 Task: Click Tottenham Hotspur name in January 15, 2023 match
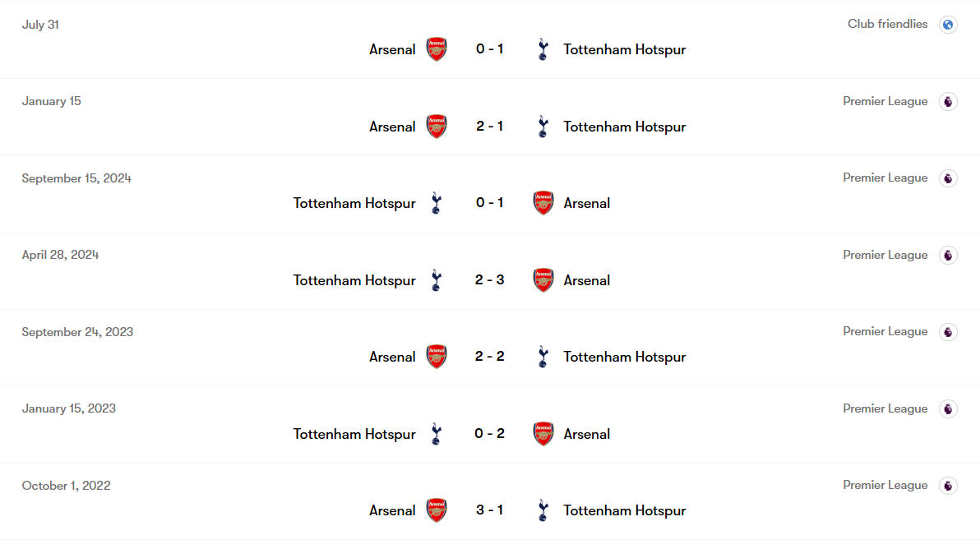[x=354, y=434]
